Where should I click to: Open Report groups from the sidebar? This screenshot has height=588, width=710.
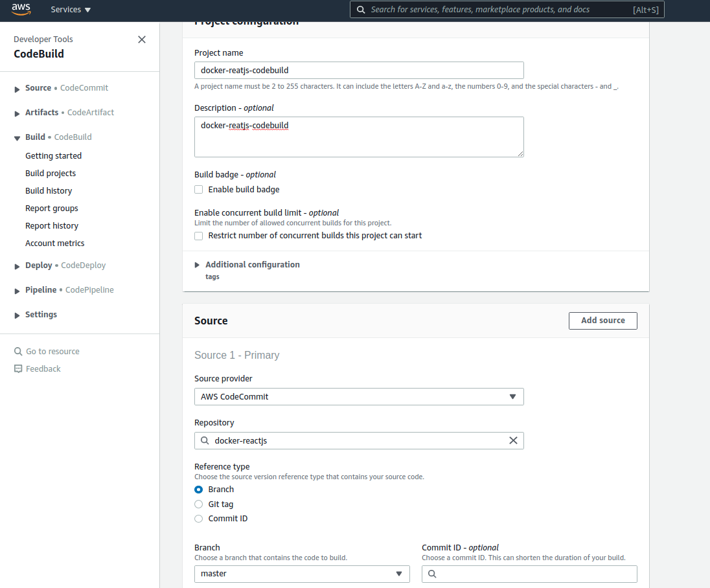(x=51, y=208)
